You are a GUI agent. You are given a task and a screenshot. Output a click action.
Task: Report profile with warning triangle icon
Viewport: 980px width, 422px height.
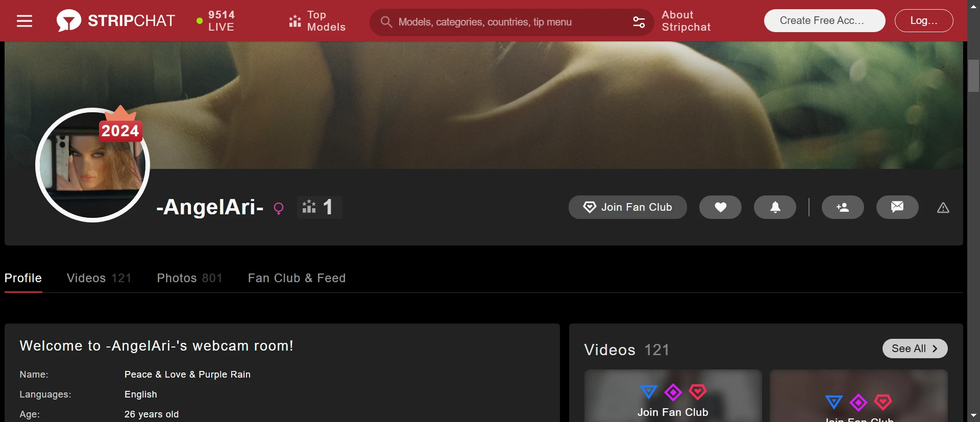point(943,208)
